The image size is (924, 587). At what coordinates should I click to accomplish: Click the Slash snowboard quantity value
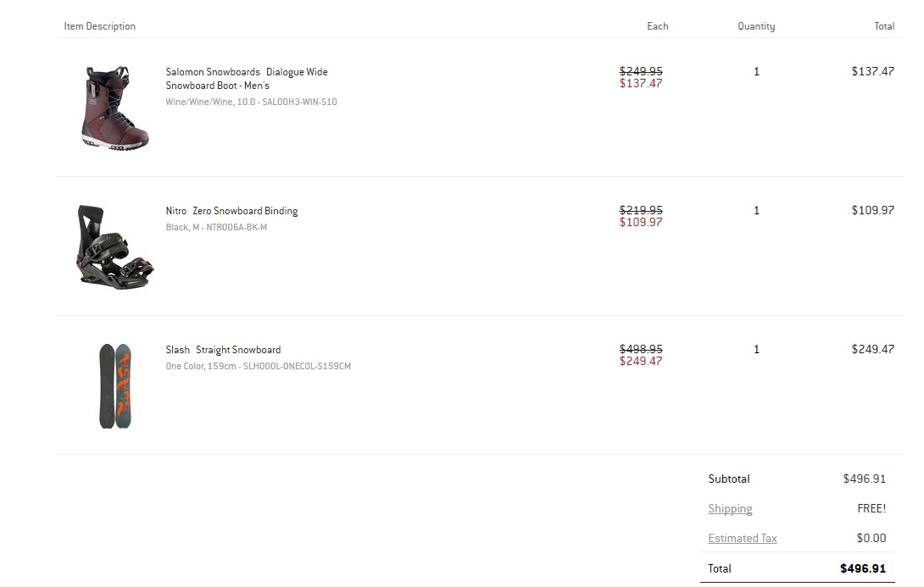click(x=757, y=349)
